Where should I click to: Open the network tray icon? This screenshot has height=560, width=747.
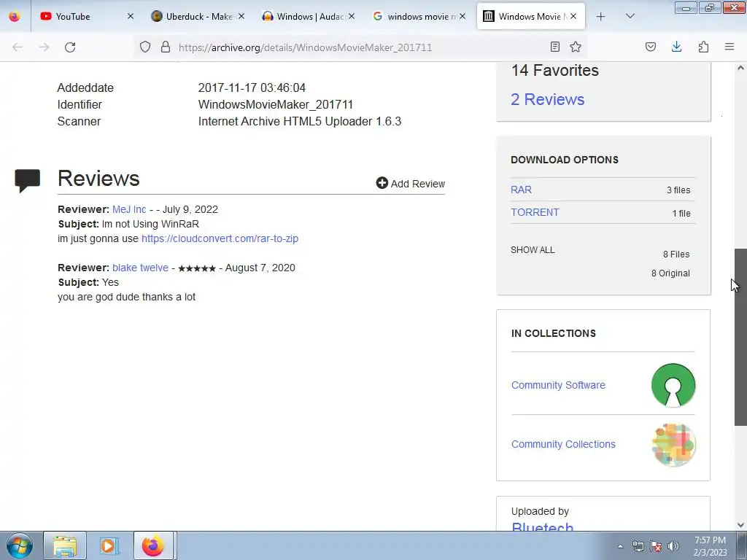pos(638,546)
